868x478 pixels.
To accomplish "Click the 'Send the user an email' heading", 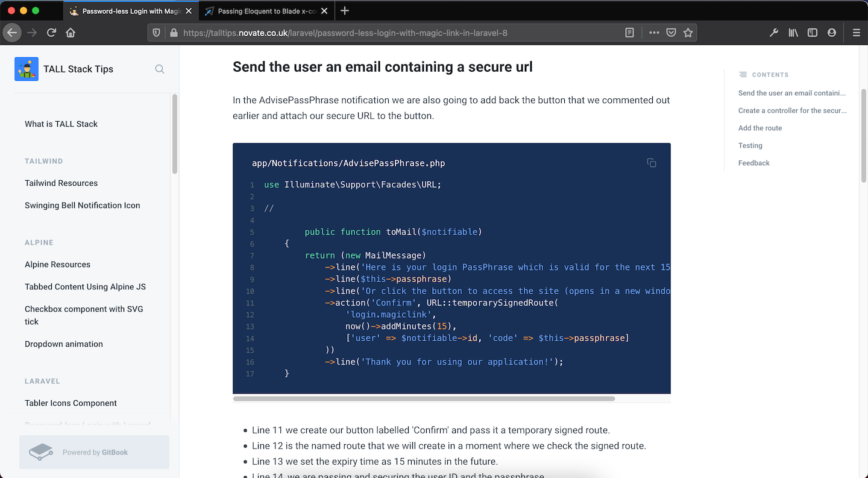I will coord(383,67).
